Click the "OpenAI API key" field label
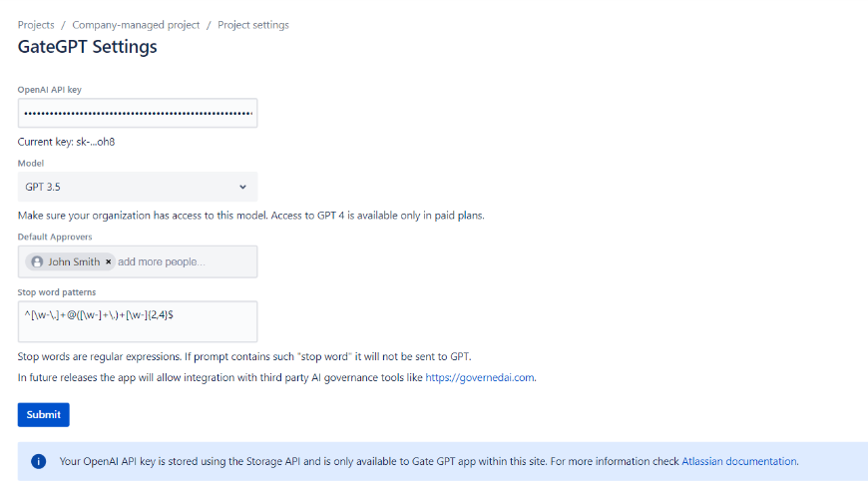 click(x=50, y=90)
